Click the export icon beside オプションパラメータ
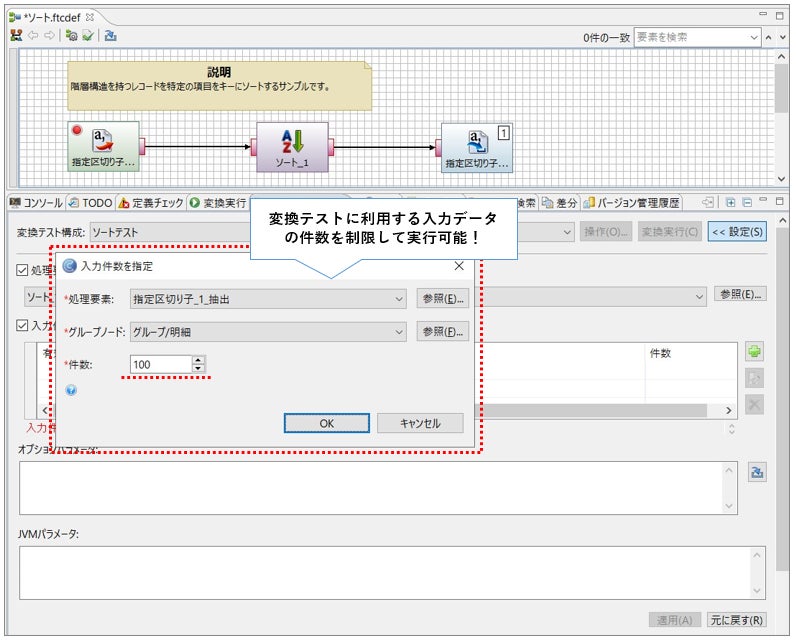This screenshot has width=796, height=640. click(757, 472)
